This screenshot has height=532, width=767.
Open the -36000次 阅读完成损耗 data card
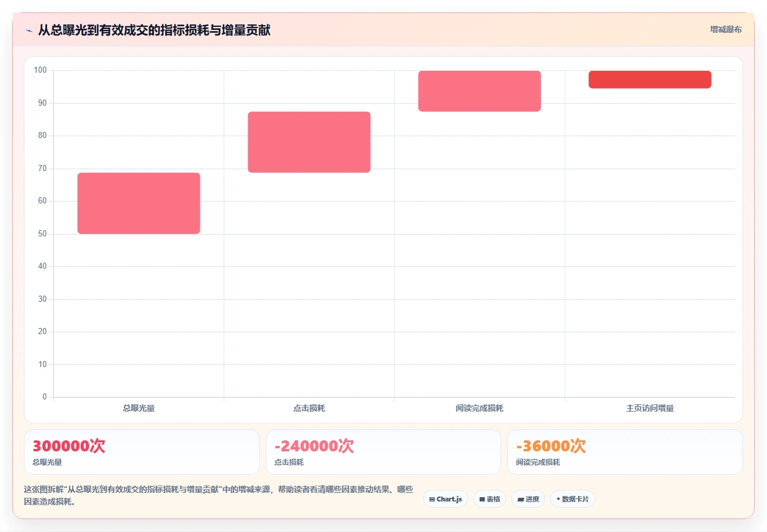tap(625, 452)
